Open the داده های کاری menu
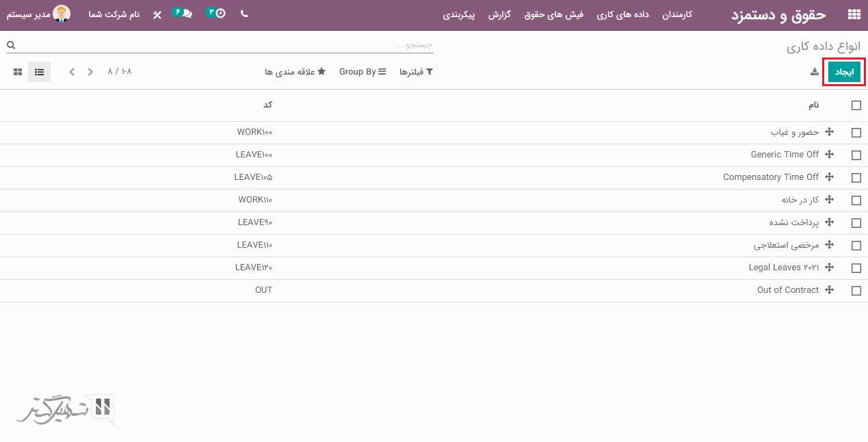Viewport: 868px width, 442px height. pyautogui.click(x=622, y=14)
